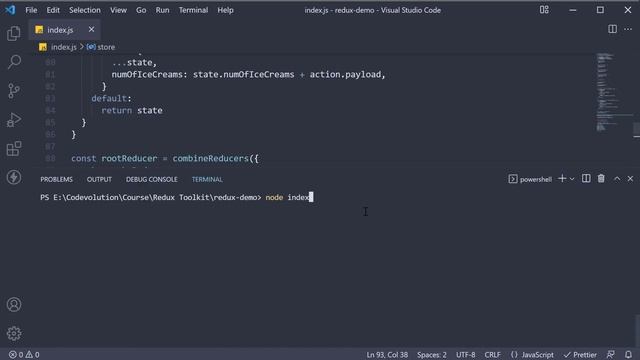640x360 pixels.
Task: Open the Run menu
Action: click(162, 10)
